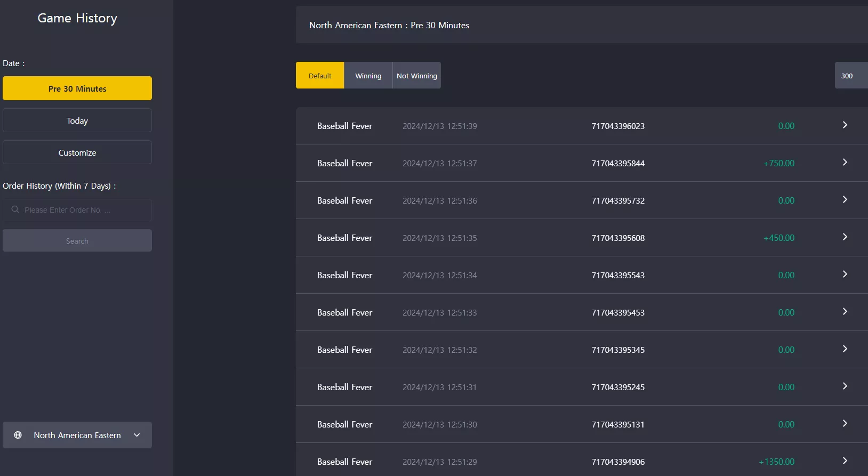Image resolution: width=868 pixels, height=476 pixels.
Task: Click order number 717043396023
Action: tap(618, 126)
